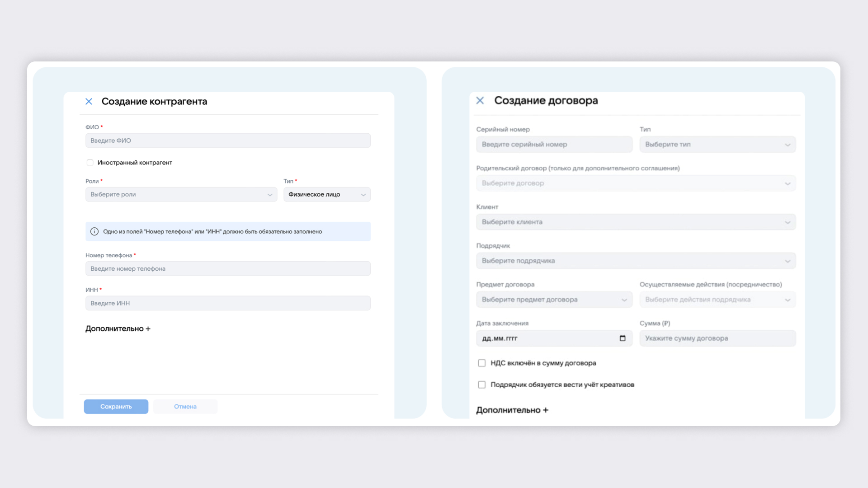Open the Выберите подрядчика dropdown
This screenshot has height=488, width=868.
coord(636,261)
